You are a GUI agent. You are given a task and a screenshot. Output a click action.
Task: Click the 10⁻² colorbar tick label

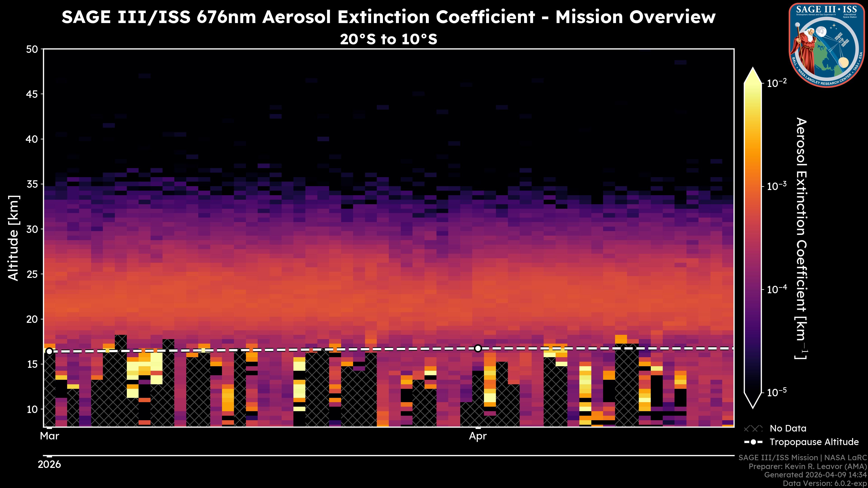coord(777,82)
